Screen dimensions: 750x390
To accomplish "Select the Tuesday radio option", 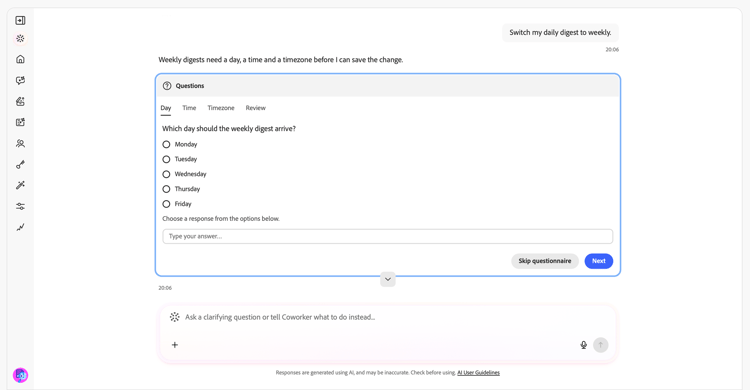I will (166, 159).
